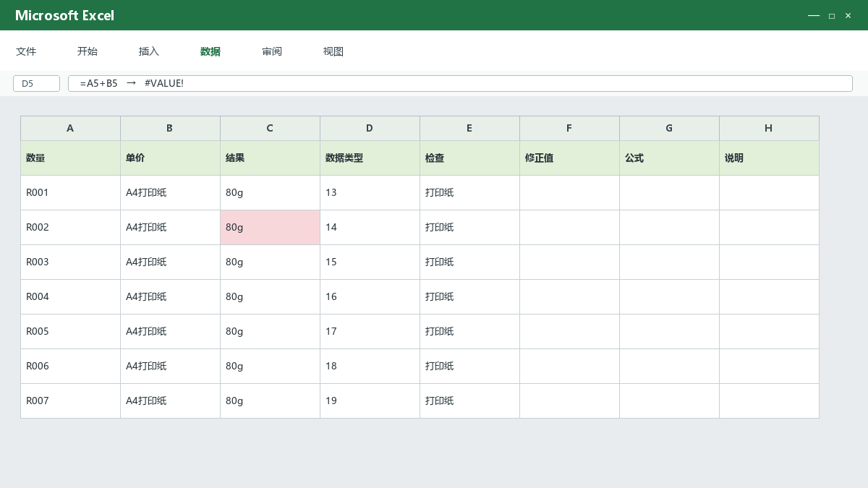This screenshot has width=868, height=488.
Task: Select cell R006
Action: click(x=70, y=366)
